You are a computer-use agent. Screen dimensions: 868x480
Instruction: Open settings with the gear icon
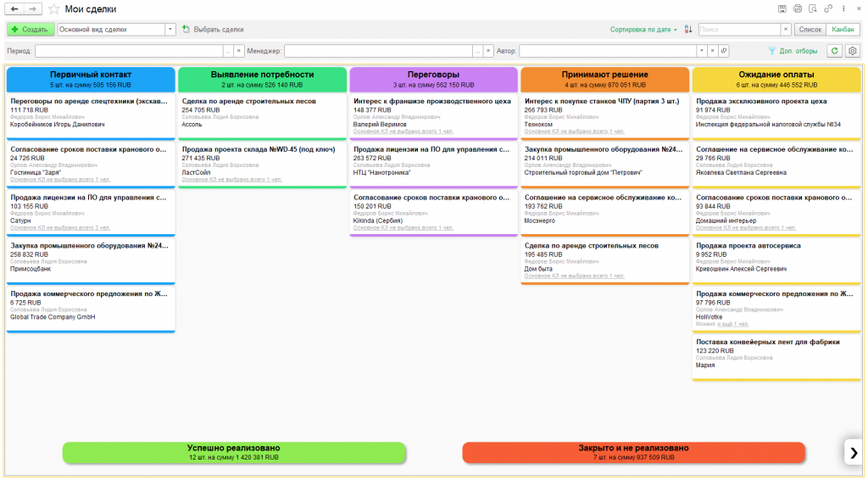click(x=853, y=51)
